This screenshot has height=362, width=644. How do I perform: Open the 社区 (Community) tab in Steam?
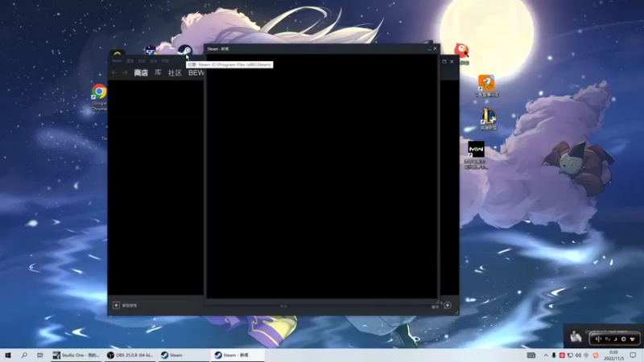[175, 72]
